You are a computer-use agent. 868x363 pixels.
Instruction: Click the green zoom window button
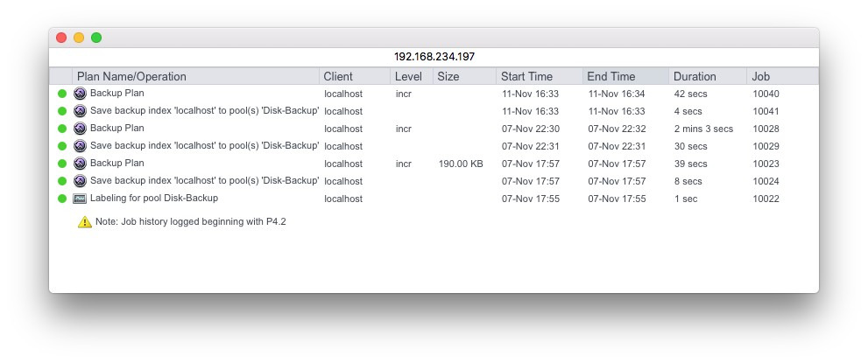(96, 38)
